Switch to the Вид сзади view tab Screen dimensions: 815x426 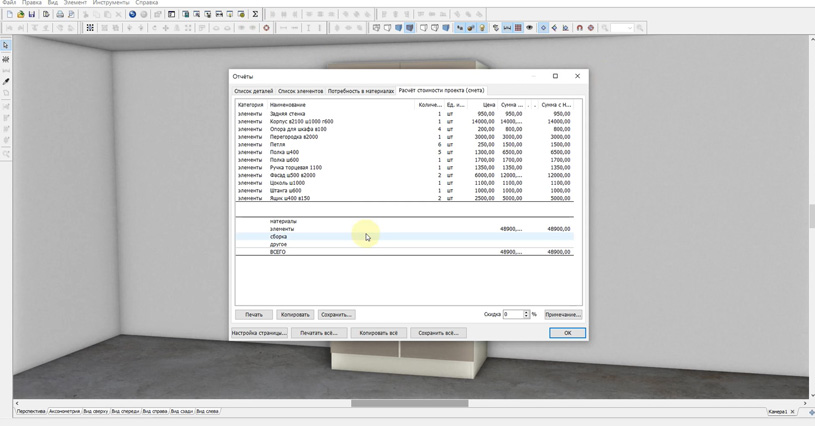182,411
